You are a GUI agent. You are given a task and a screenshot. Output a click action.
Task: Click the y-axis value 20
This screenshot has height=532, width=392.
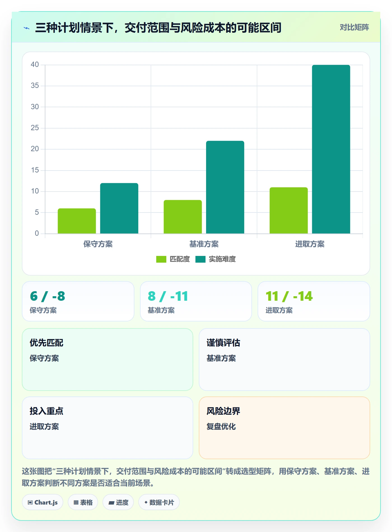click(35, 149)
